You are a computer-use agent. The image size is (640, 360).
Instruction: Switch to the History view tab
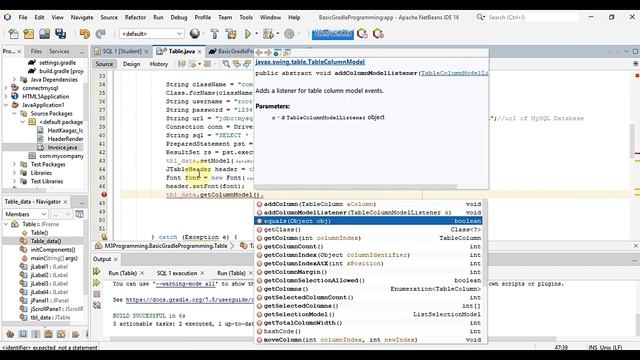(x=158, y=64)
